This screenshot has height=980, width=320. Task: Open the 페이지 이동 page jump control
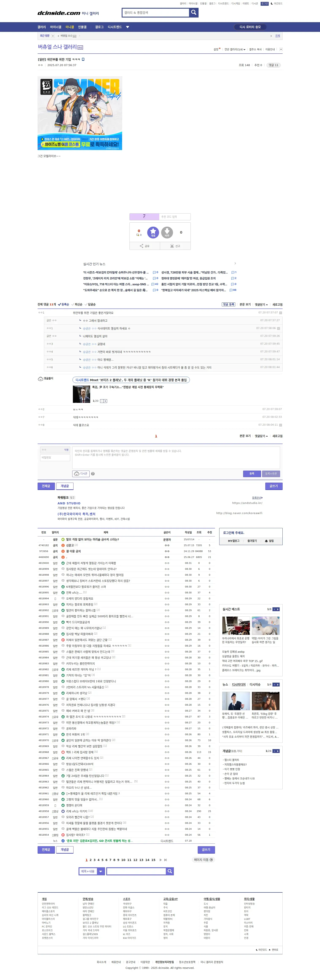pyautogui.click(x=203, y=860)
